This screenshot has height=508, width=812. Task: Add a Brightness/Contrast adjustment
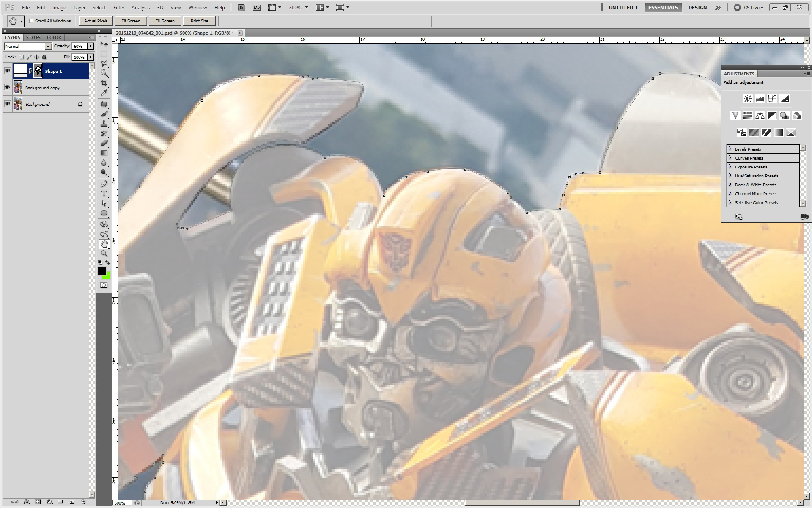point(748,99)
